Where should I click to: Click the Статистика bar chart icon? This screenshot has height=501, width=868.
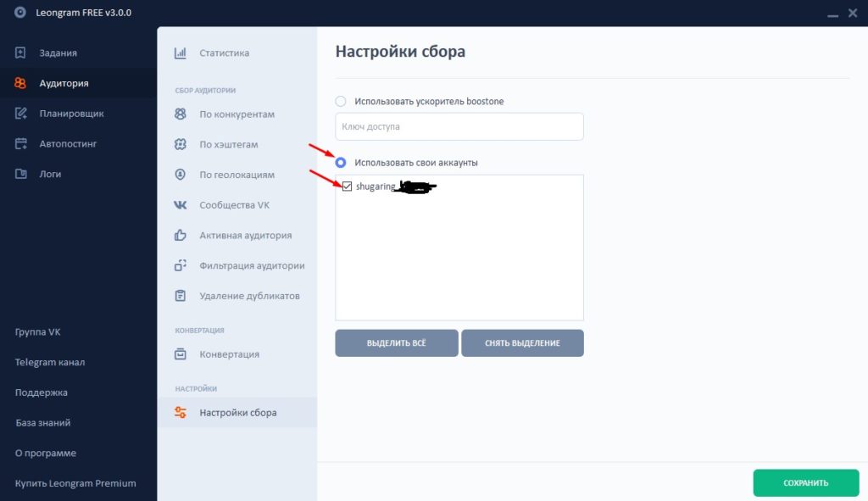point(181,53)
